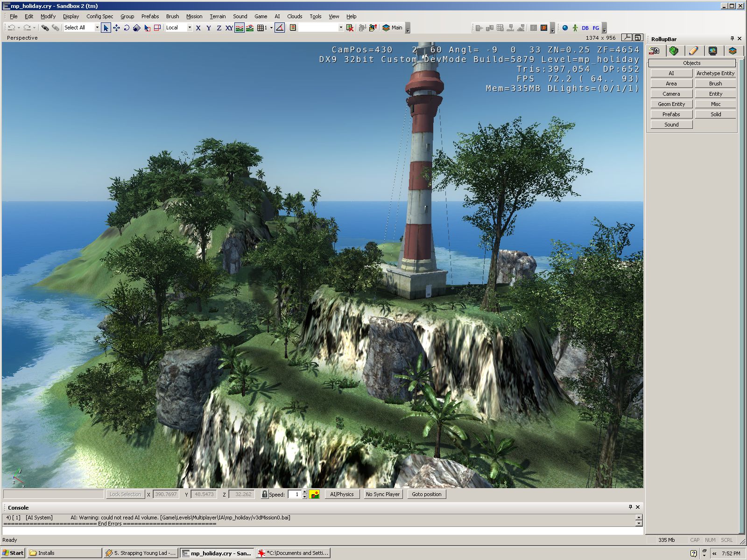This screenshot has height=560, width=747.
Task: Click the console command input line
Action: pyautogui.click(x=322, y=531)
